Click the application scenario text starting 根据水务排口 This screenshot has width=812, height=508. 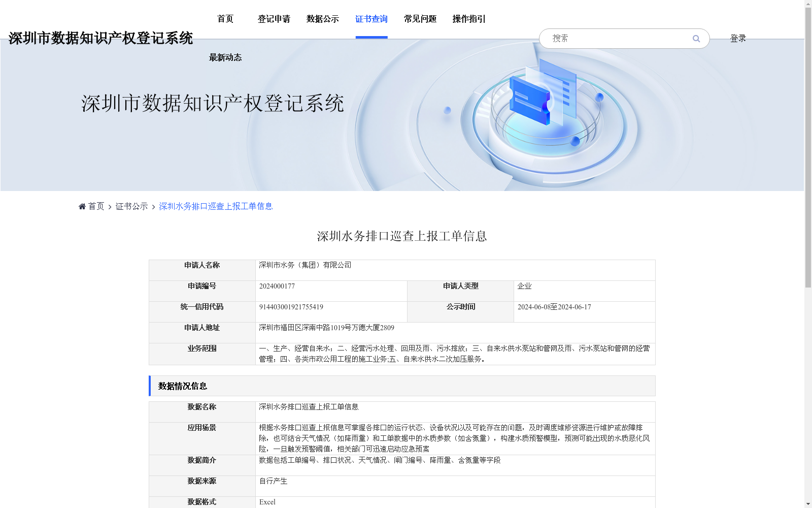455,438
